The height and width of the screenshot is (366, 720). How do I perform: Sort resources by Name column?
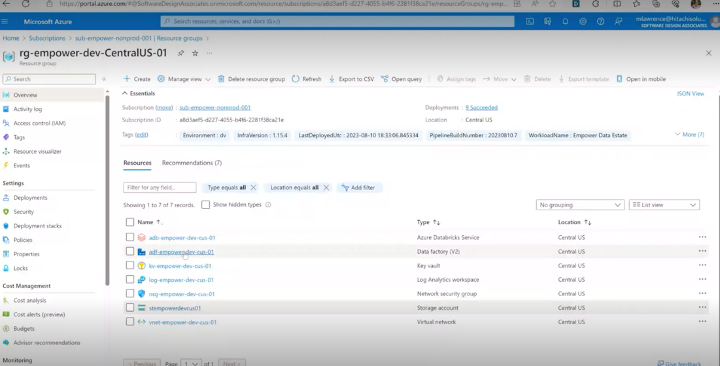(x=149, y=222)
